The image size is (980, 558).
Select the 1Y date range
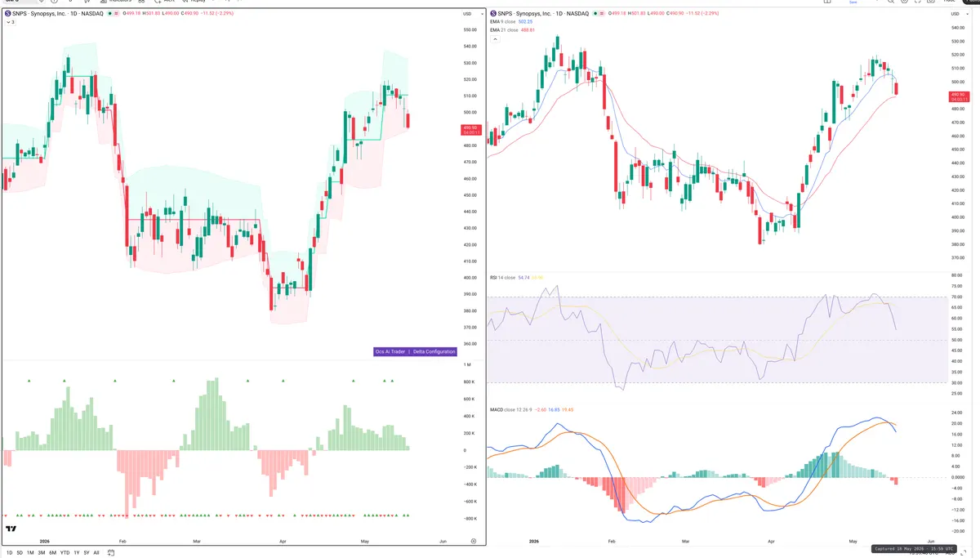pyautogui.click(x=77, y=552)
